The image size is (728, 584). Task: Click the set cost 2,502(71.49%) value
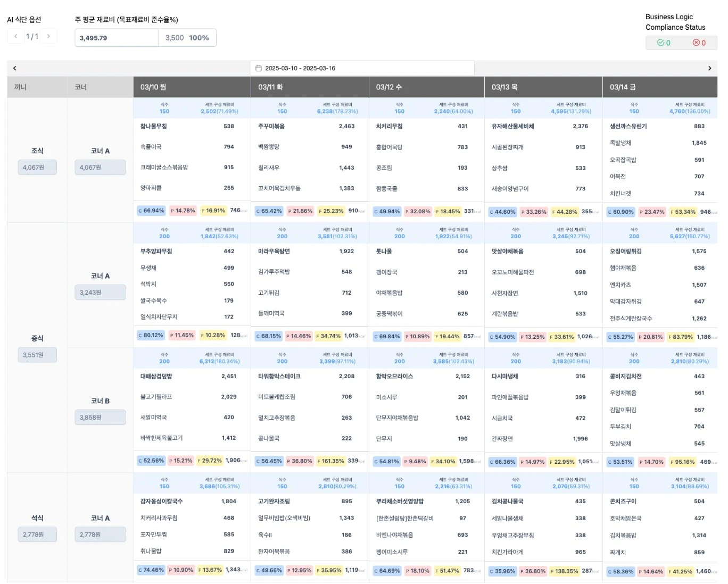click(x=219, y=111)
